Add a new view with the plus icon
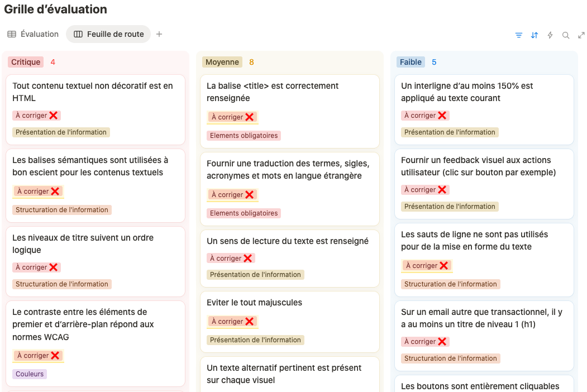The width and height of the screenshot is (587, 392). tap(159, 34)
